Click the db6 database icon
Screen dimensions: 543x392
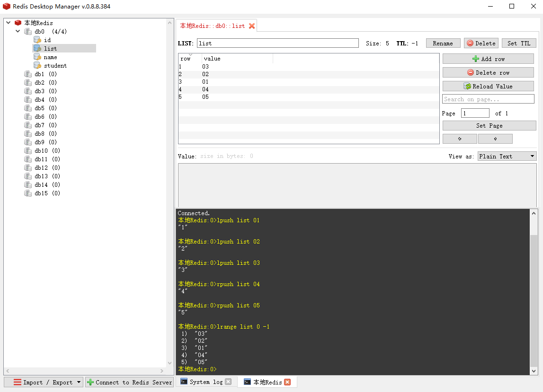pyautogui.click(x=28, y=117)
